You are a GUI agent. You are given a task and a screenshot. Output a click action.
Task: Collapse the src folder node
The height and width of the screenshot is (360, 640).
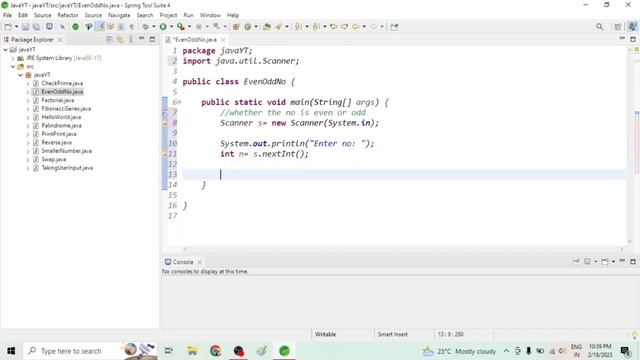tap(13, 67)
